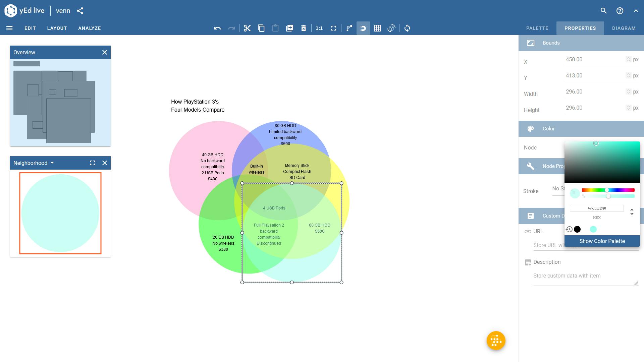Switch color format with HEX arrows

(x=632, y=212)
